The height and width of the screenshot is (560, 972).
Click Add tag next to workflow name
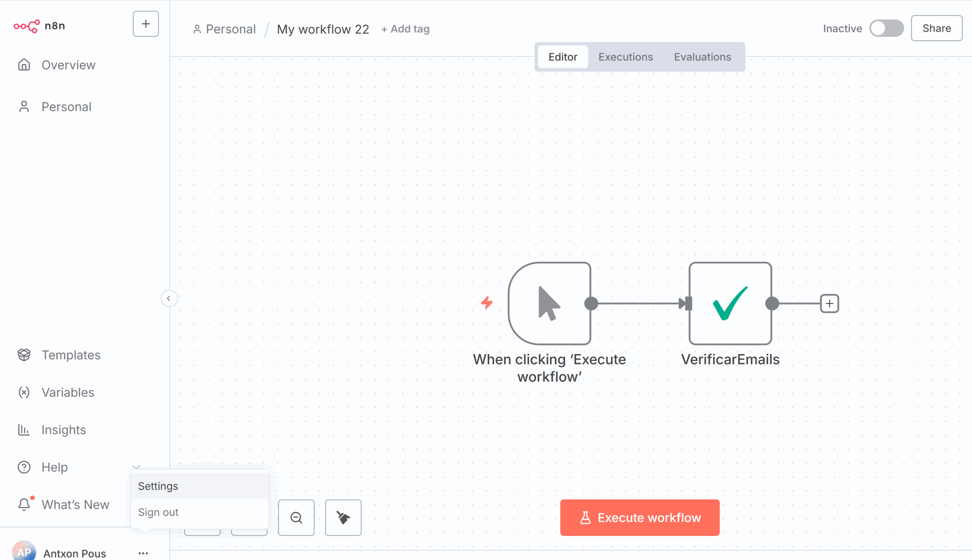click(405, 29)
